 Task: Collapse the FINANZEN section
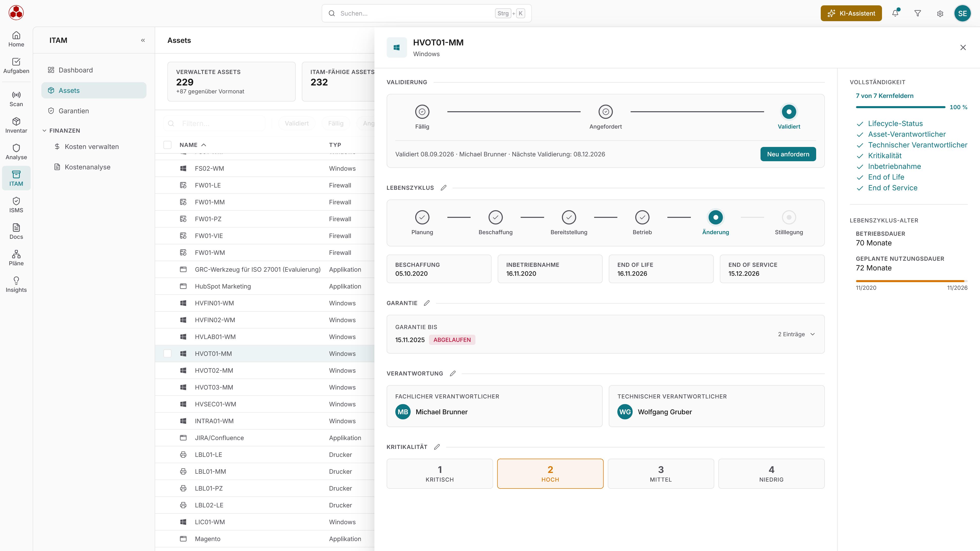click(x=61, y=130)
